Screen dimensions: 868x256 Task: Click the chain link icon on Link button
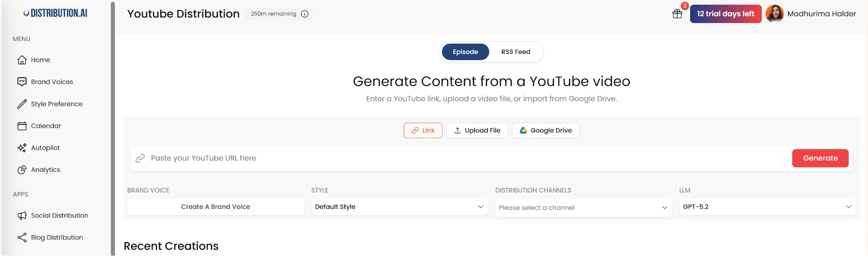pyautogui.click(x=415, y=130)
